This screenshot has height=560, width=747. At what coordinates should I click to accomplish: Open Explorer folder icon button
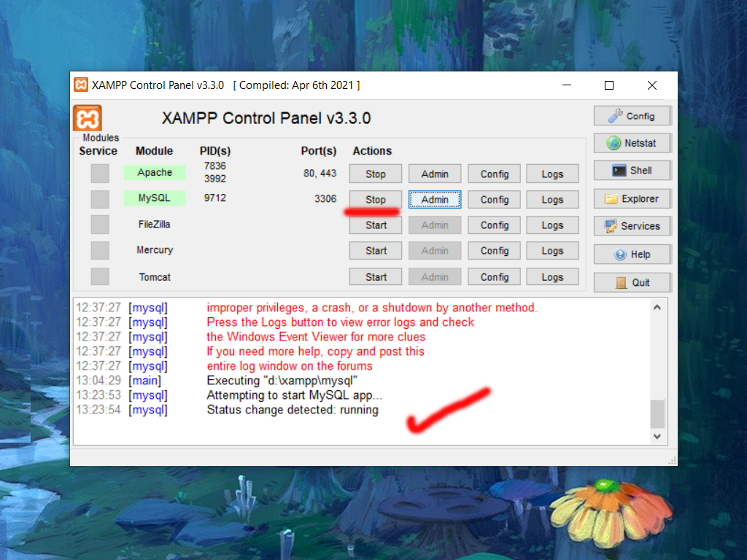pyautogui.click(x=632, y=198)
